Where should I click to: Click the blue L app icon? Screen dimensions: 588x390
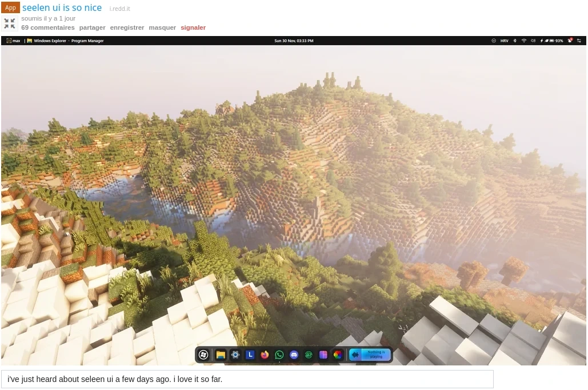point(250,355)
